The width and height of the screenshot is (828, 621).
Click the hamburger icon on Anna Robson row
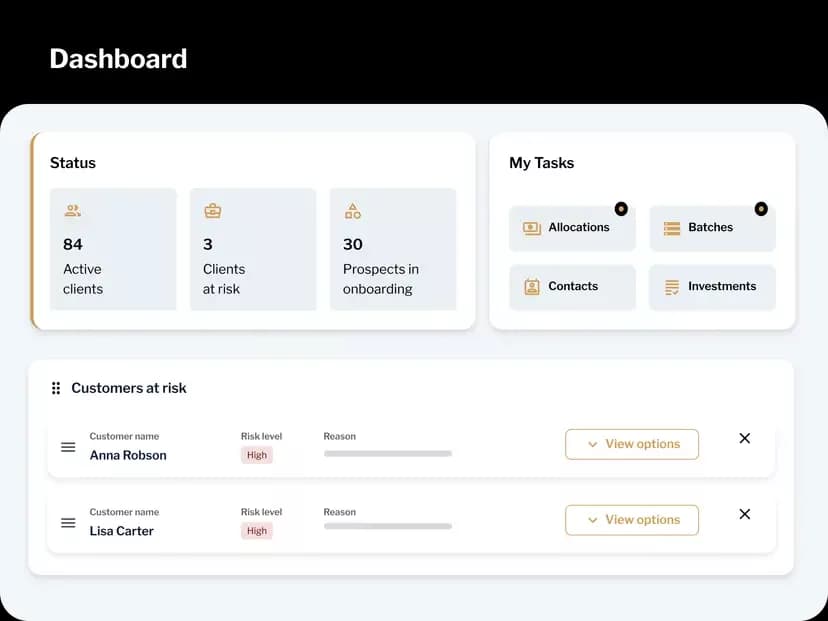(68, 447)
